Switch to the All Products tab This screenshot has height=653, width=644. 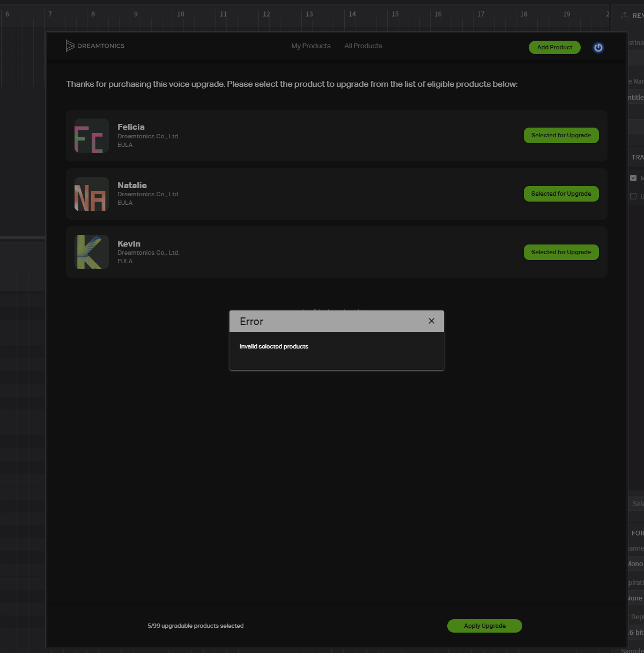click(363, 46)
